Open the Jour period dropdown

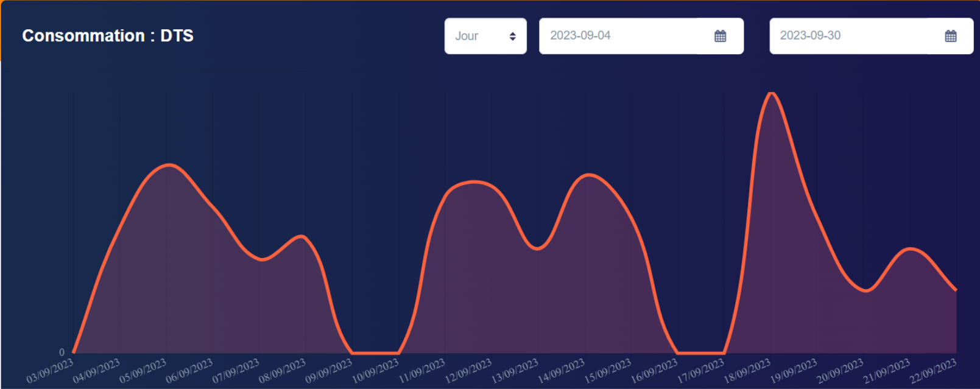click(485, 36)
